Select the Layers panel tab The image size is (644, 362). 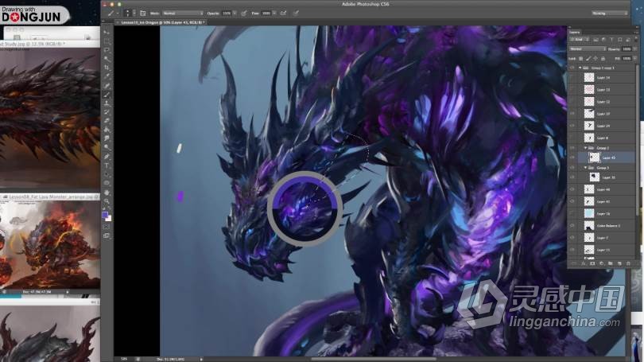click(575, 32)
